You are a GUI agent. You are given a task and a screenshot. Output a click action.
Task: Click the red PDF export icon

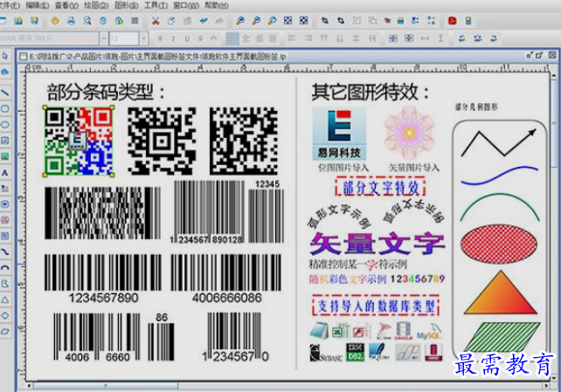453,21
